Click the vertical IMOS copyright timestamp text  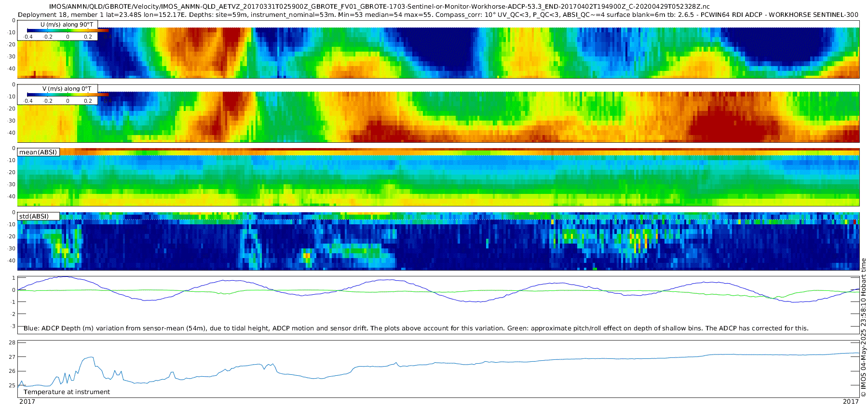pos(863,328)
